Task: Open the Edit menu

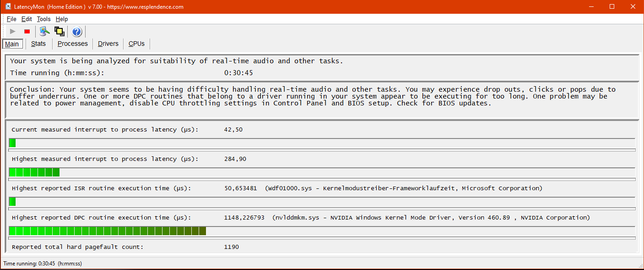Action: click(x=27, y=19)
